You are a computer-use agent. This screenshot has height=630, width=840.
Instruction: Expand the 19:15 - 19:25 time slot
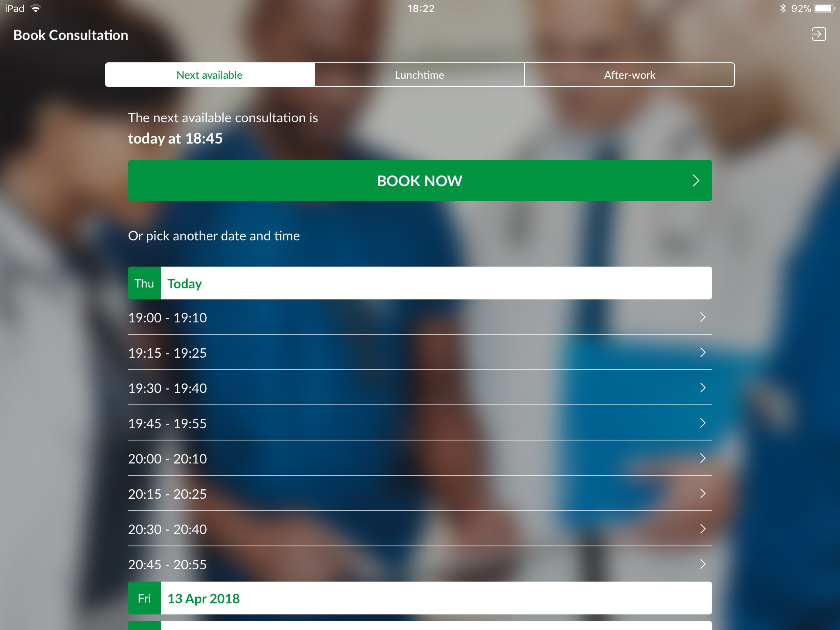[x=419, y=353]
